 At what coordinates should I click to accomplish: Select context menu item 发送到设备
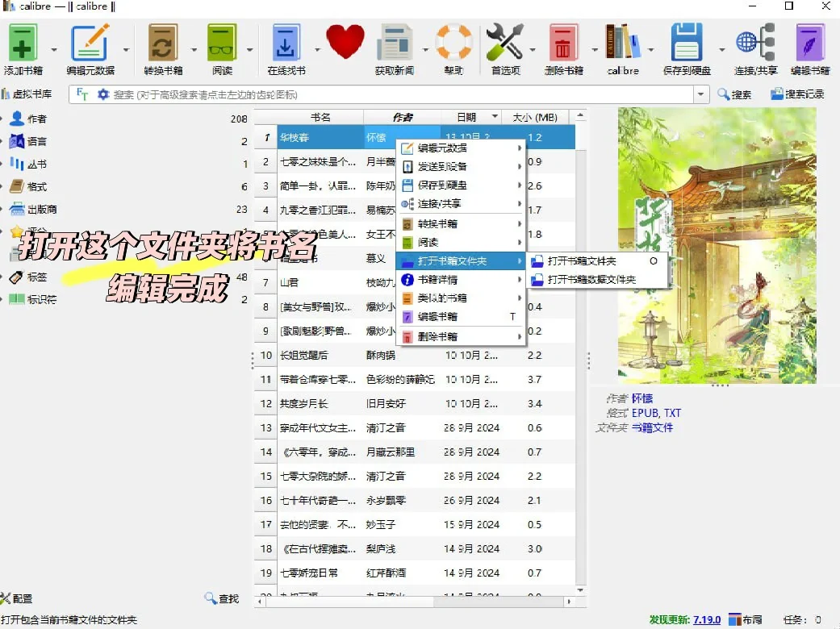[461, 166]
